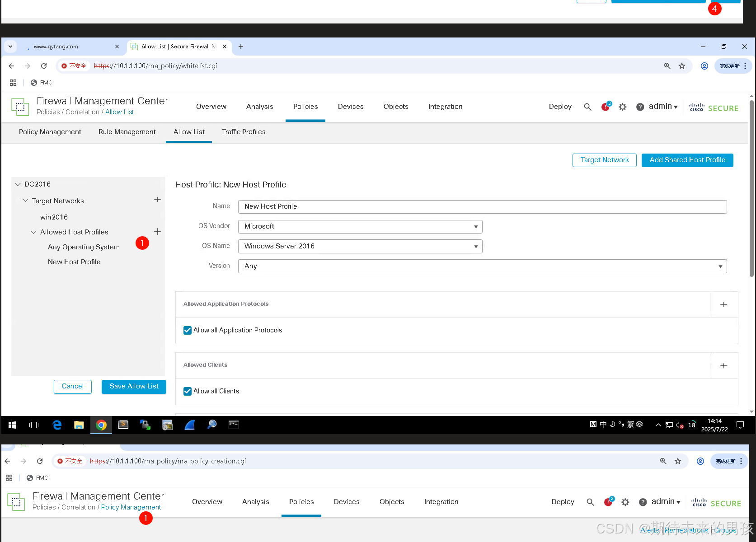Screen dimensions: 756x542
Task: Click the Target Network button
Action: pyautogui.click(x=605, y=160)
